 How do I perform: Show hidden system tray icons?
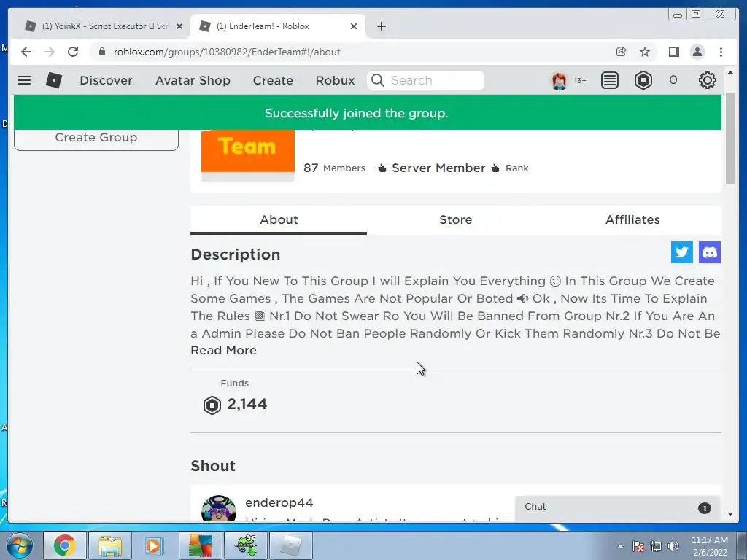coord(620,546)
